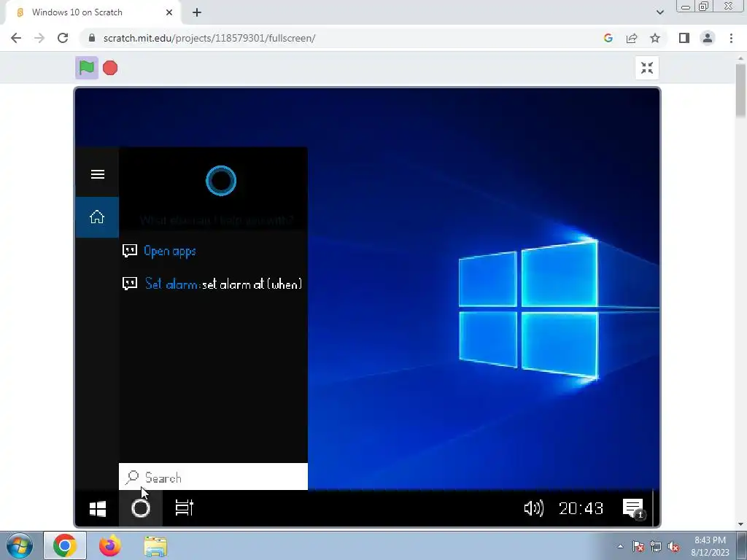The image size is (747, 560).
Task: Focus the Cortana Search field
Action: pyautogui.click(x=213, y=477)
